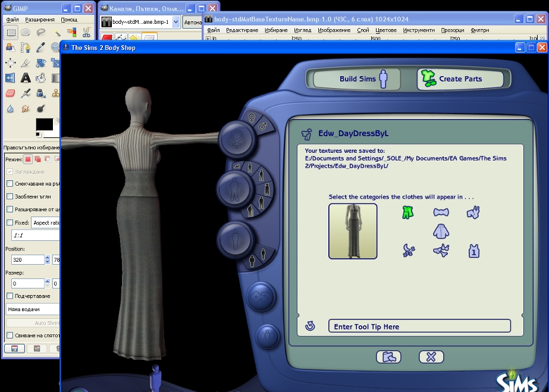Switch to the Create Parts tab
549x392 pixels.
tap(460, 79)
